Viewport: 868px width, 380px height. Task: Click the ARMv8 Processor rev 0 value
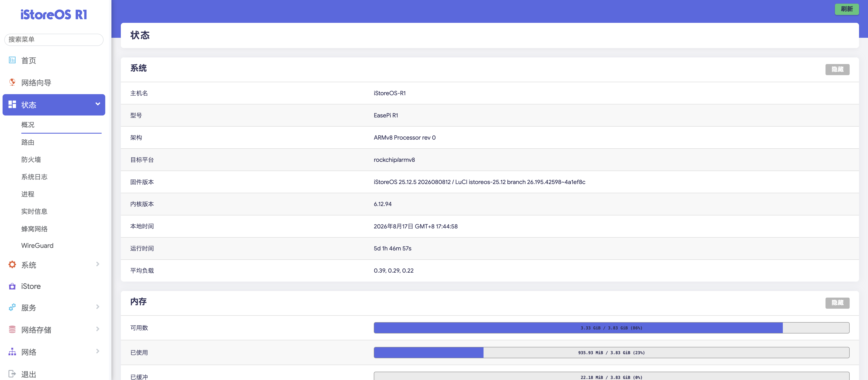point(405,138)
